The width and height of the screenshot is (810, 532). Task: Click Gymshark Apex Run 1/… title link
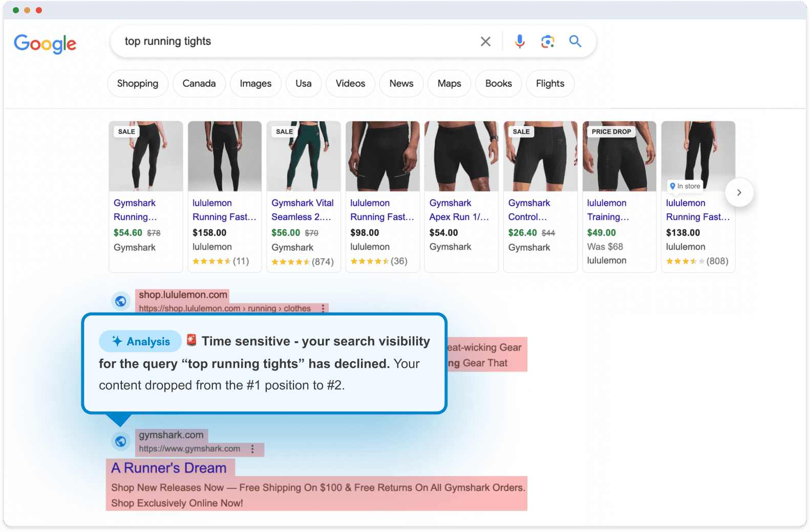pyautogui.click(x=459, y=210)
